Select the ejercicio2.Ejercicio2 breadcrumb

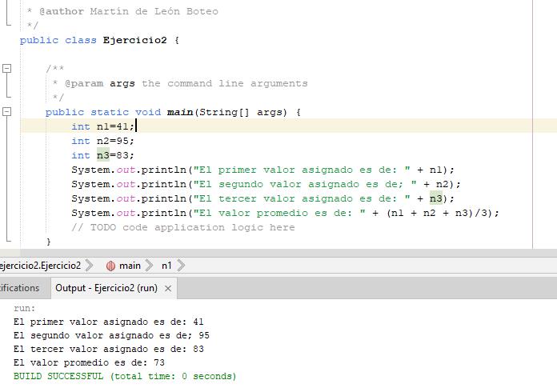[x=40, y=266]
